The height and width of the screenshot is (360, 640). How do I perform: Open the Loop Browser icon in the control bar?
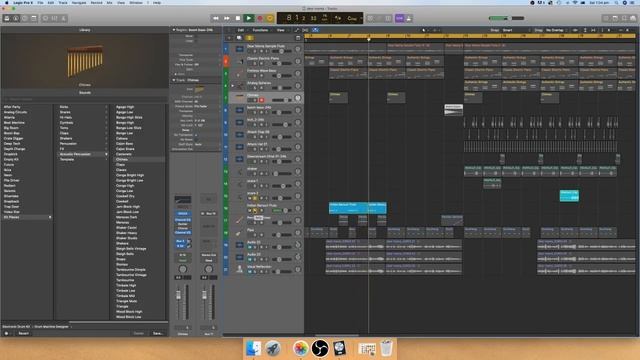(x=624, y=18)
